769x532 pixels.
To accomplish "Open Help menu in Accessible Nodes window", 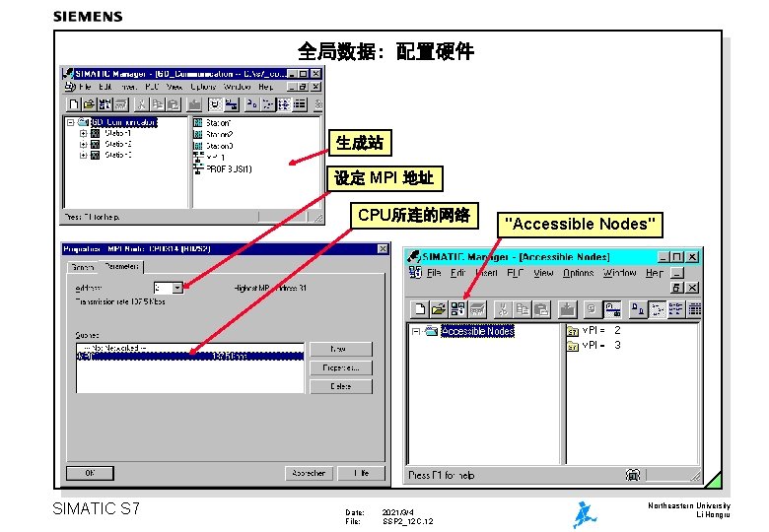I will point(655,273).
